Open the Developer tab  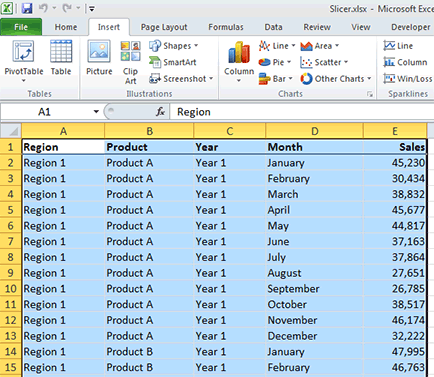click(411, 27)
